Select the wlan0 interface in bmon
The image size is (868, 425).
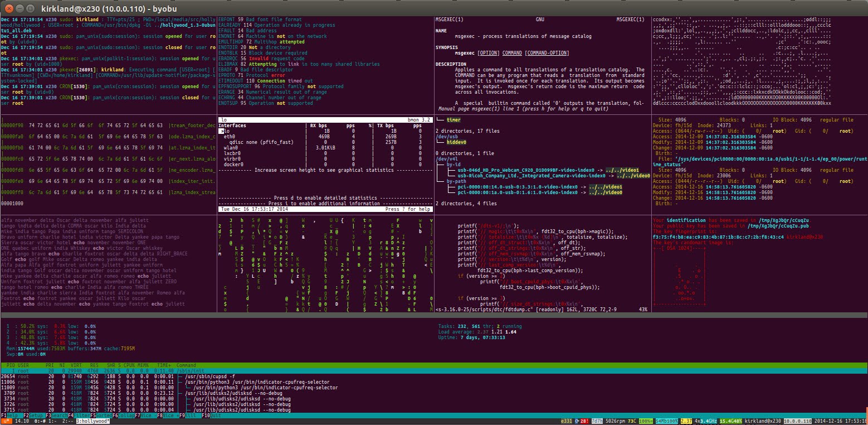pyautogui.click(x=231, y=148)
